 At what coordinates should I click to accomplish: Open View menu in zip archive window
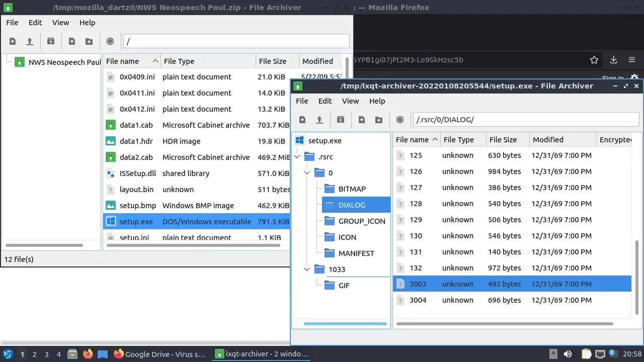point(61,23)
